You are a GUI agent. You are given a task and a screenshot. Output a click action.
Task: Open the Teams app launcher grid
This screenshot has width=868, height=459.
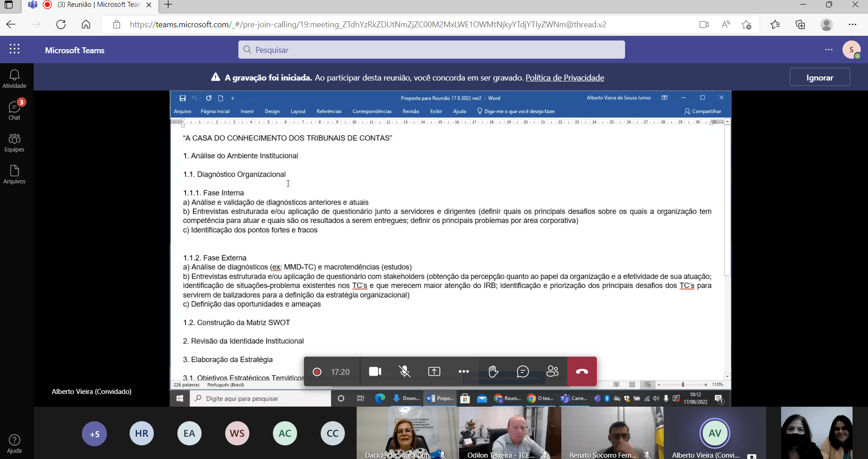[x=15, y=50]
